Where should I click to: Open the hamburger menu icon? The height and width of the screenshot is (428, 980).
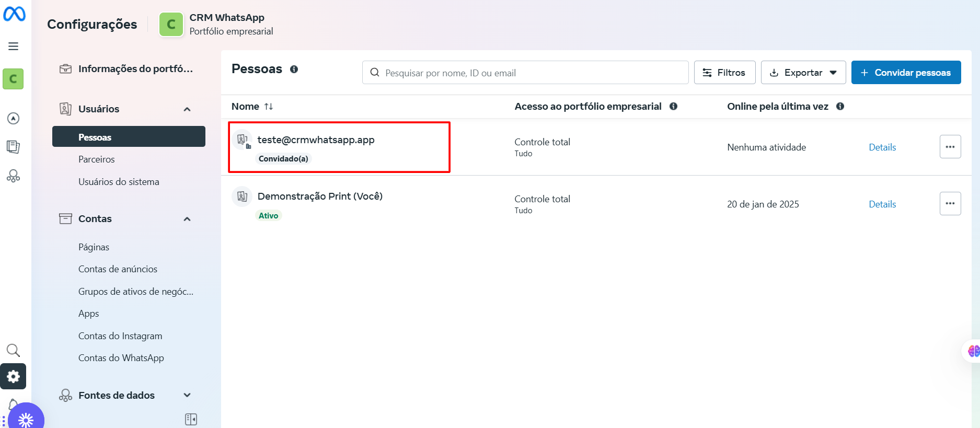pos(14,47)
